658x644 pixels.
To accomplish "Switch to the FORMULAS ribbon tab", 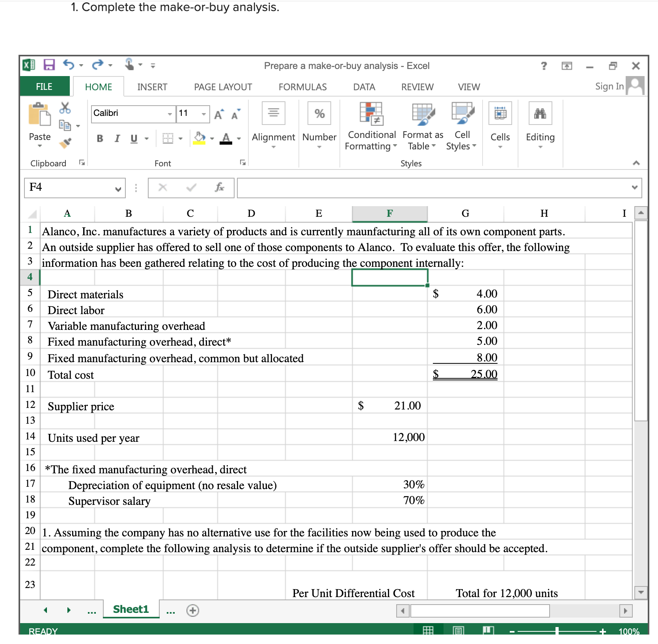I will pyautogui.click(x=302, y=87).
